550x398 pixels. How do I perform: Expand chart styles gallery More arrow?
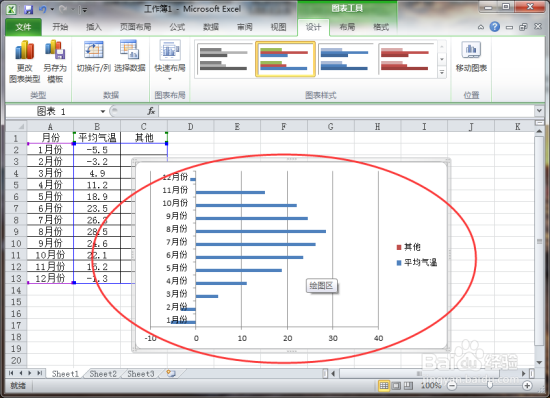click(x=442, y=72)
